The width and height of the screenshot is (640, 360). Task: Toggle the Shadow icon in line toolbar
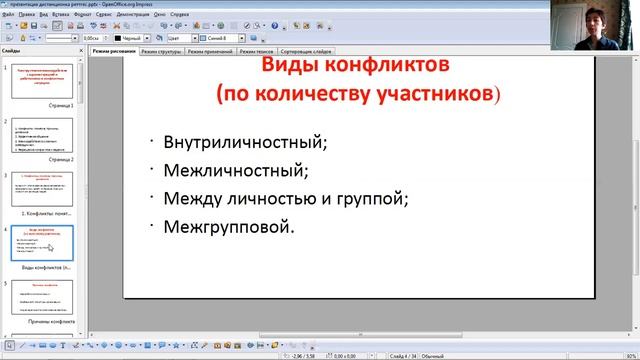click(x=253, y=38)
